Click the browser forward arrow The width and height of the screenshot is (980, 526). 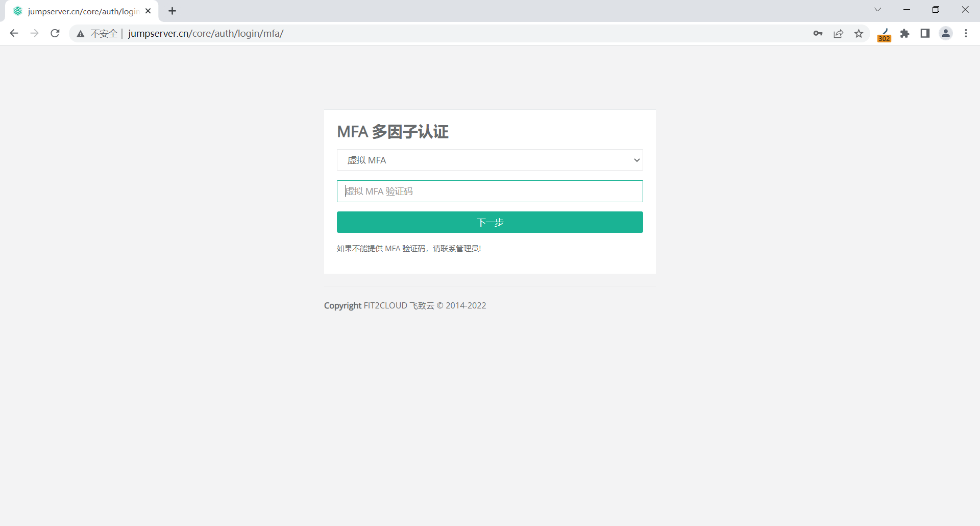(x=35, y=33)
